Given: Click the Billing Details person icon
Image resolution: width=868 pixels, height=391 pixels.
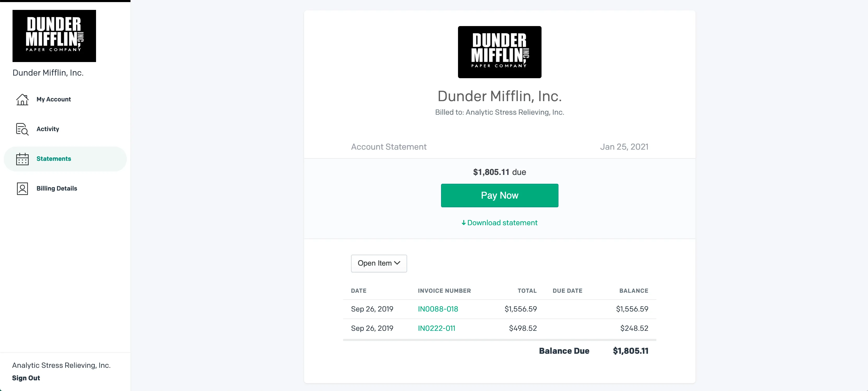Looking at the screenshot, I should tap(22, 188).
